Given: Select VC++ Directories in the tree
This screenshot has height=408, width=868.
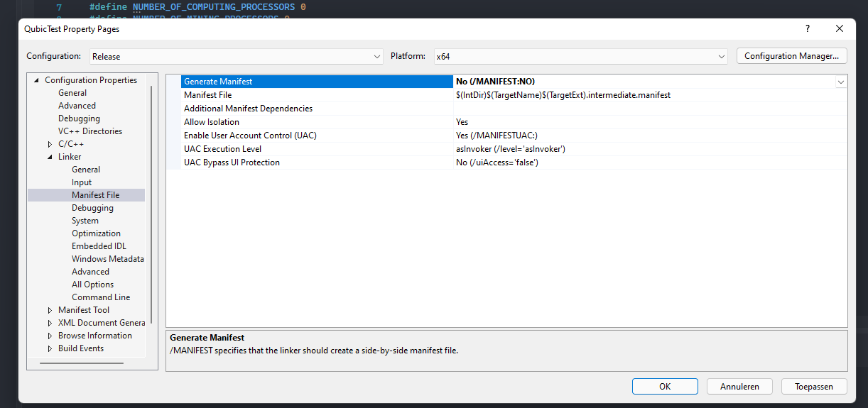Looking at the screenshot, I should (90, 131).
